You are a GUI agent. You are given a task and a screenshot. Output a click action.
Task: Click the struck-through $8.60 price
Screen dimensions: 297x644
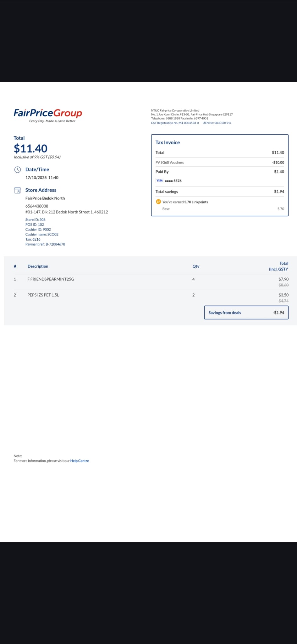[283, 285]
